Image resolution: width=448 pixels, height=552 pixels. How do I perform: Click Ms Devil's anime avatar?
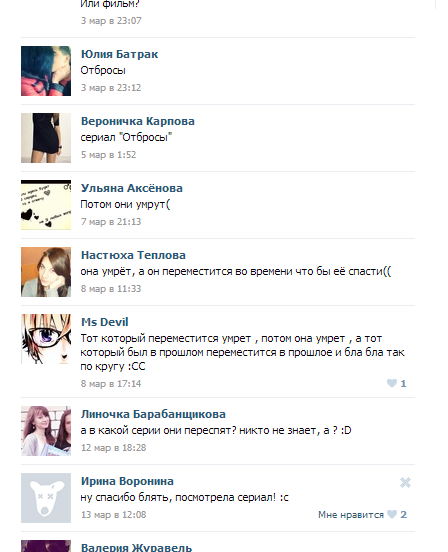coord(46,339)
